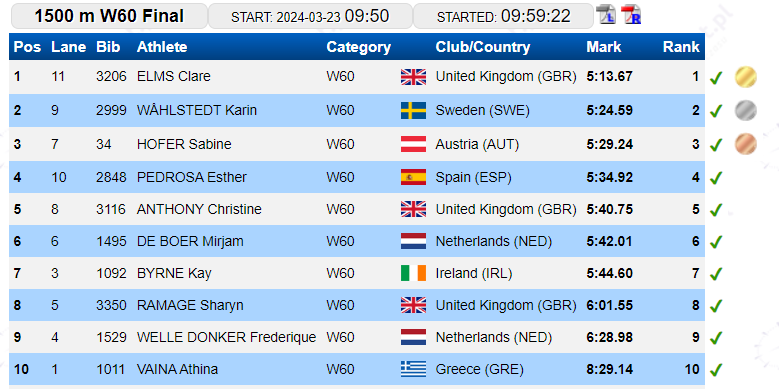The height and width of the screenshot is (389, 779).
Task: Sort by the Athlete column header
Action: [x=162, y=47]
